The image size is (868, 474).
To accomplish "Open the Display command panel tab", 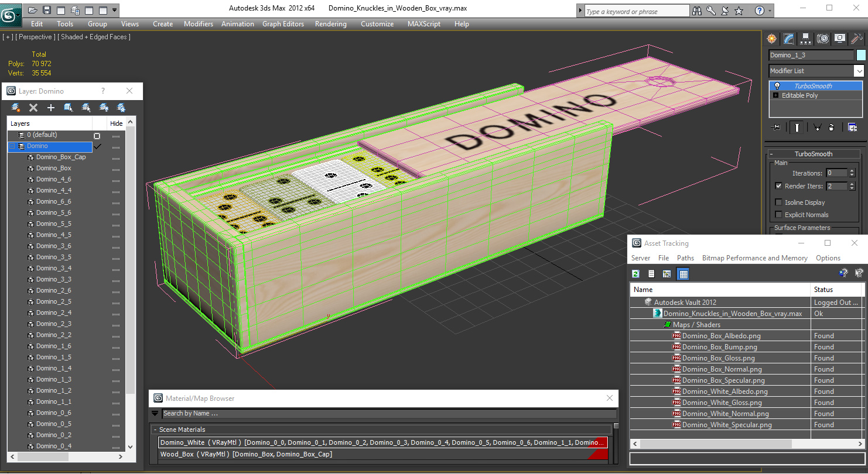I will coord(840,39).
